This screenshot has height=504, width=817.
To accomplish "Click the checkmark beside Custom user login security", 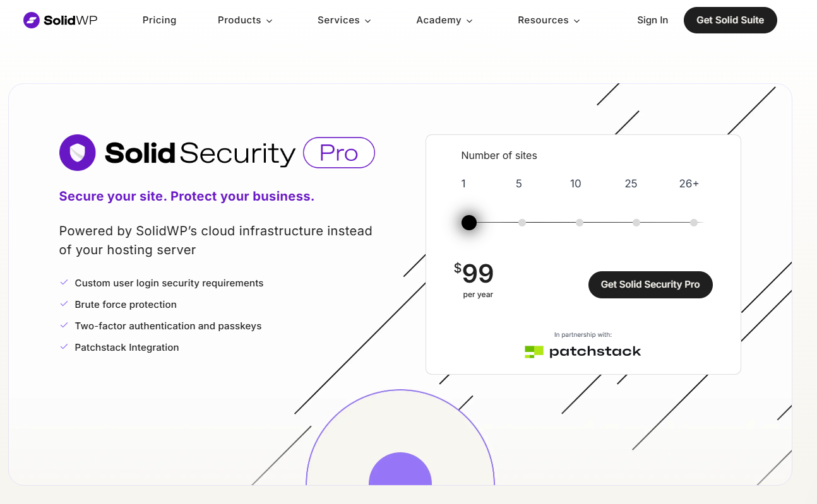I will pyautogui.click(x=64, y=282).
